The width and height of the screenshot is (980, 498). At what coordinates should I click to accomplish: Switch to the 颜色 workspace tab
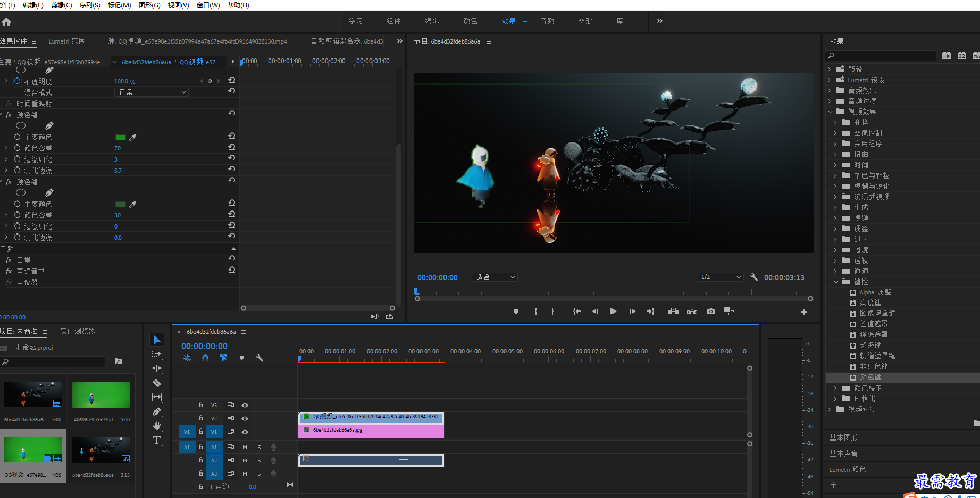[470, 21]
